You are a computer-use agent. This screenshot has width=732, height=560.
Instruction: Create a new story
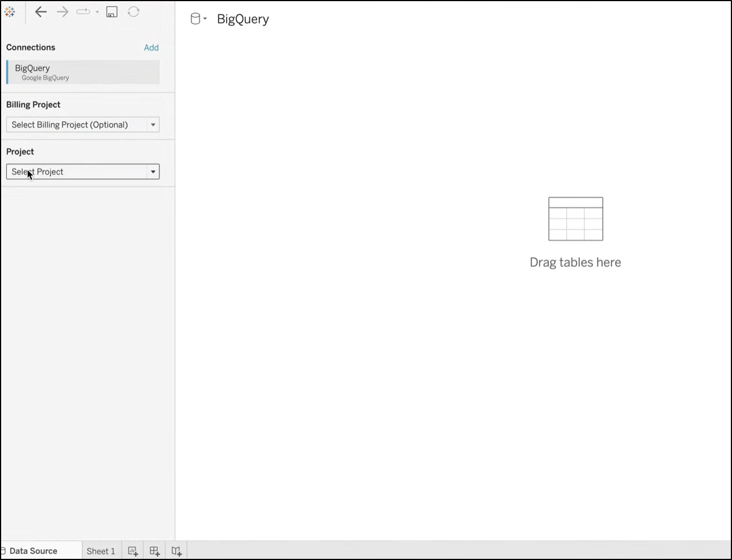(x=177, y=551)
